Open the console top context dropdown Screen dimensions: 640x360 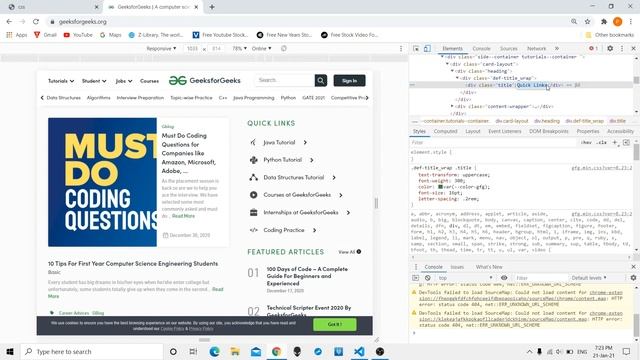tap(465, 278)
